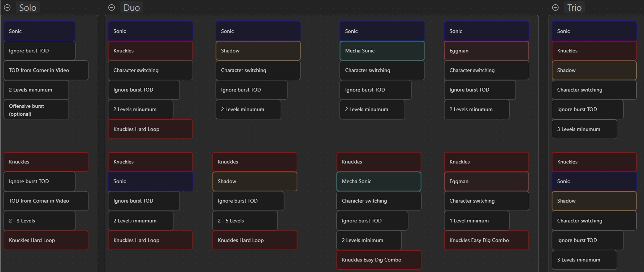Select TOD from Corner in Video under Solo Sonic
644x272 pixels.
[46, 70]
